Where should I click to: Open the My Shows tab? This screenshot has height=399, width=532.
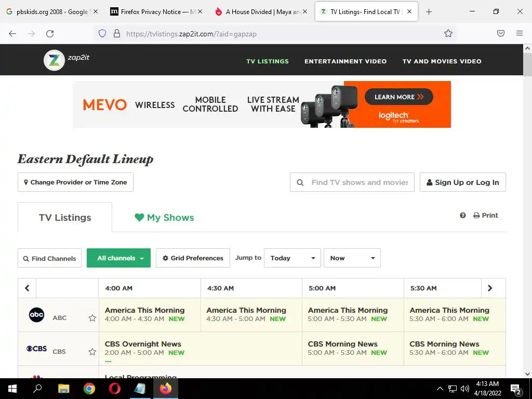[164, 218]
